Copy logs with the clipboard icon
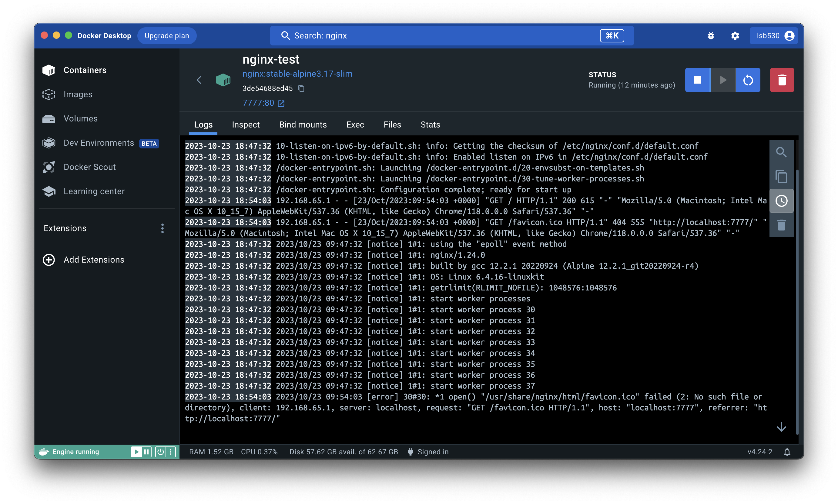Viewport: 838px width, 504px height. (x=781, y=177)
